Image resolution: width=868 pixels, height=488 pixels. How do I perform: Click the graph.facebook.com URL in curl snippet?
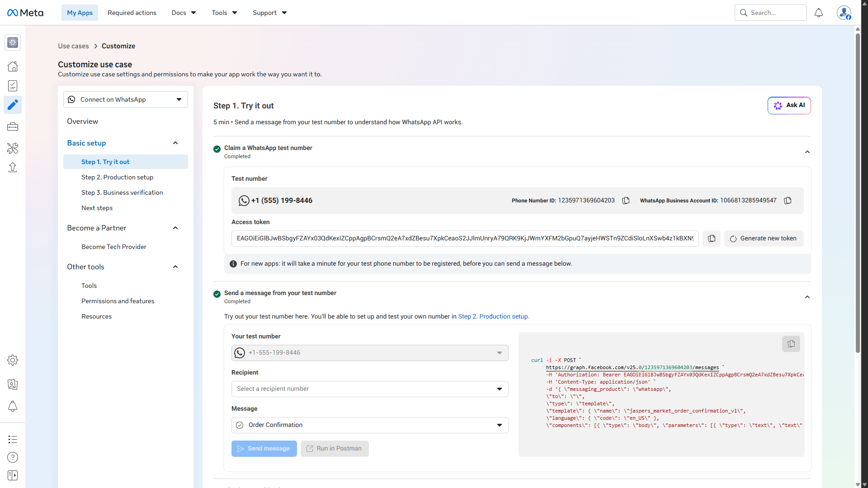coord(632,368)
